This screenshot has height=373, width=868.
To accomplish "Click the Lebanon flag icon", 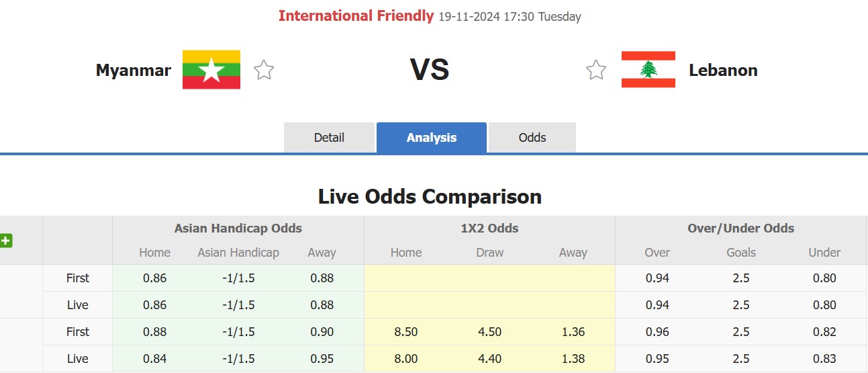I will coord(648,70).
